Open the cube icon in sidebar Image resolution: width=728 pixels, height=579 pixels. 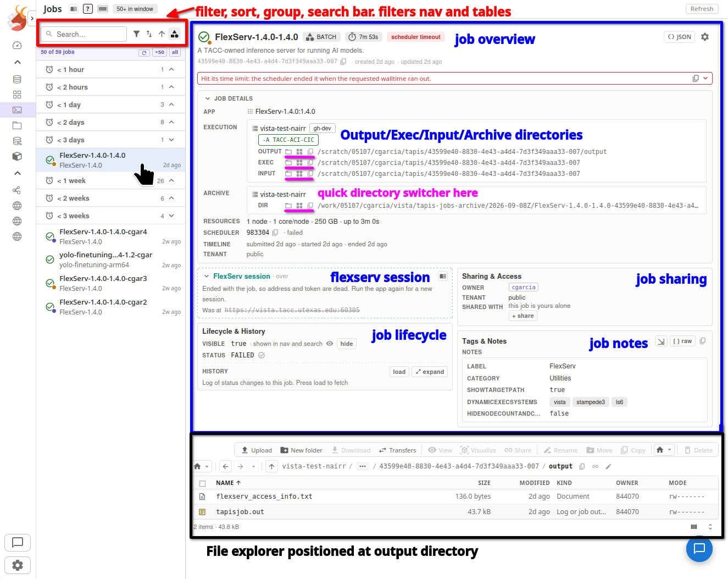tap(17, 156)
